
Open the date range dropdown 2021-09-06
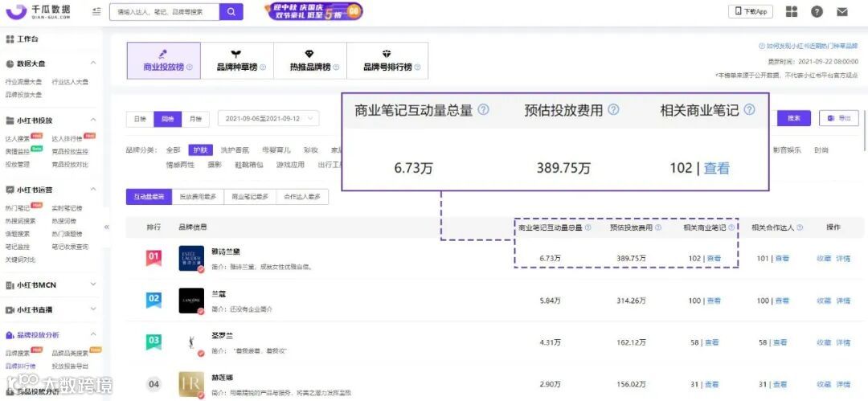tap(268, 118)
